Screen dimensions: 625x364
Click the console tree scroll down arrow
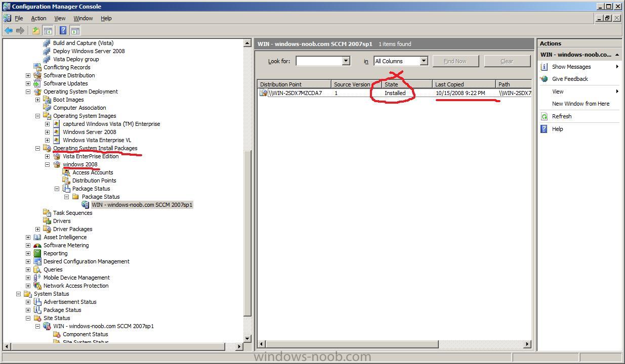tap(247, 338)
